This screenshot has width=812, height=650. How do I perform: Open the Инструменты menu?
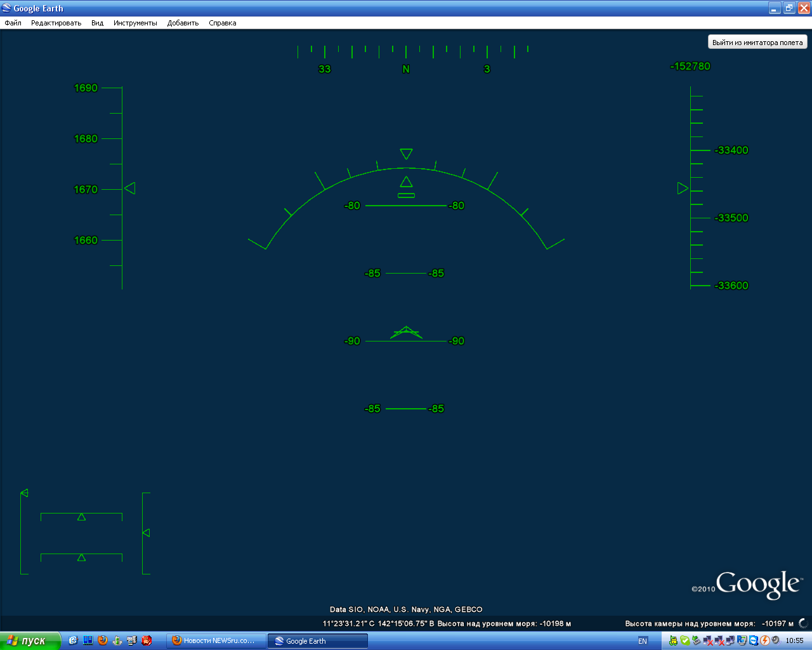(x=135, y=23)
